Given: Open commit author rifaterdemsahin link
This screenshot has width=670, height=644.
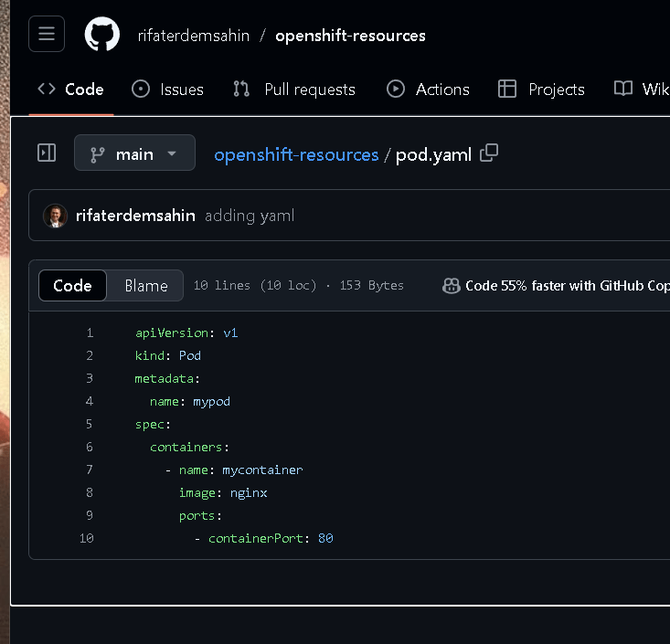Looking at the screenshot, I should [x=135, y=216].
